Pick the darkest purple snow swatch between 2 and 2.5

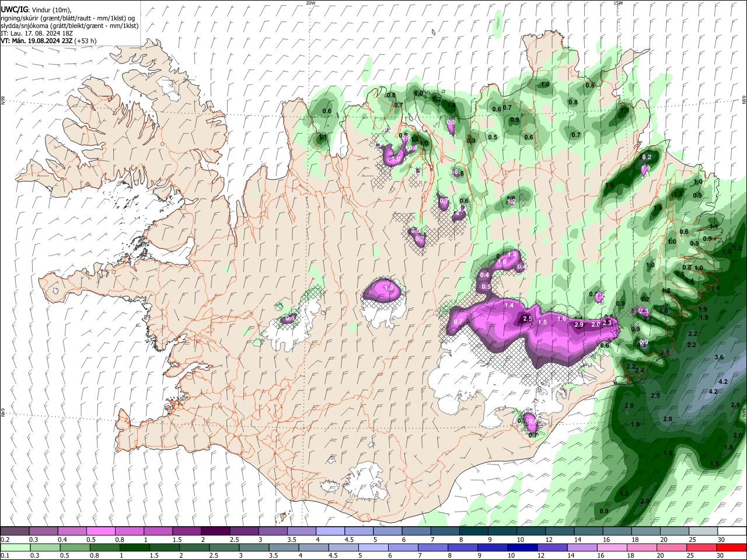click(215, 531)
